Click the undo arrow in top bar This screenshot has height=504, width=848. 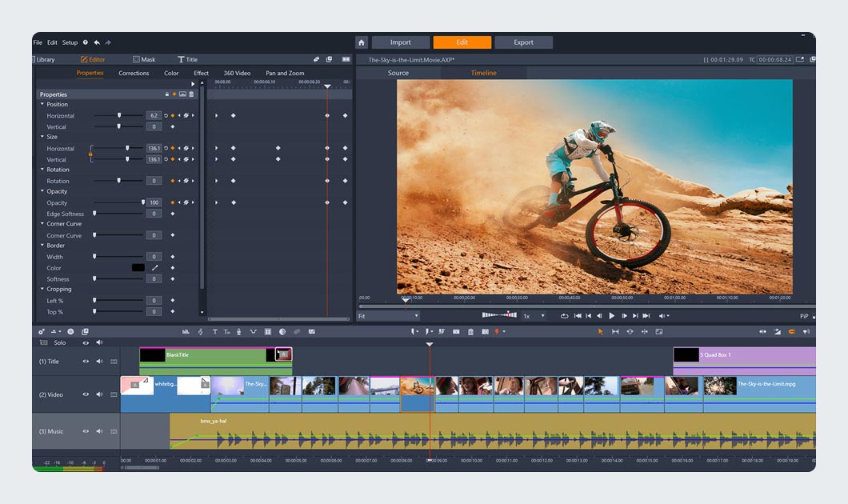tap(97, 42)
